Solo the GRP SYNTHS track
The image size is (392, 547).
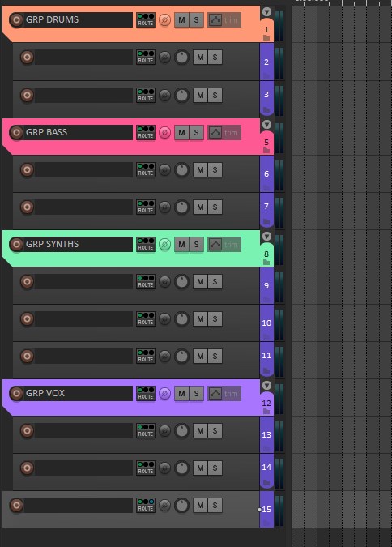coord(196,245)
